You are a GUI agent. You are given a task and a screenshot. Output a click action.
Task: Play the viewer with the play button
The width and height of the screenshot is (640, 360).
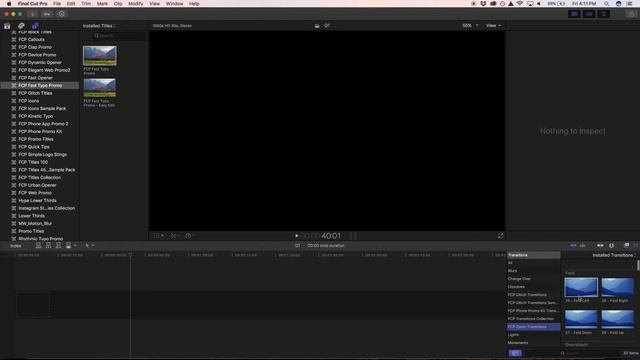(296, 236)
